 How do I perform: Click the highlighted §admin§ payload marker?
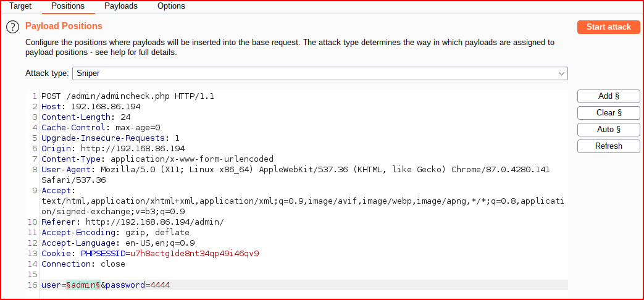click(83, 285)
